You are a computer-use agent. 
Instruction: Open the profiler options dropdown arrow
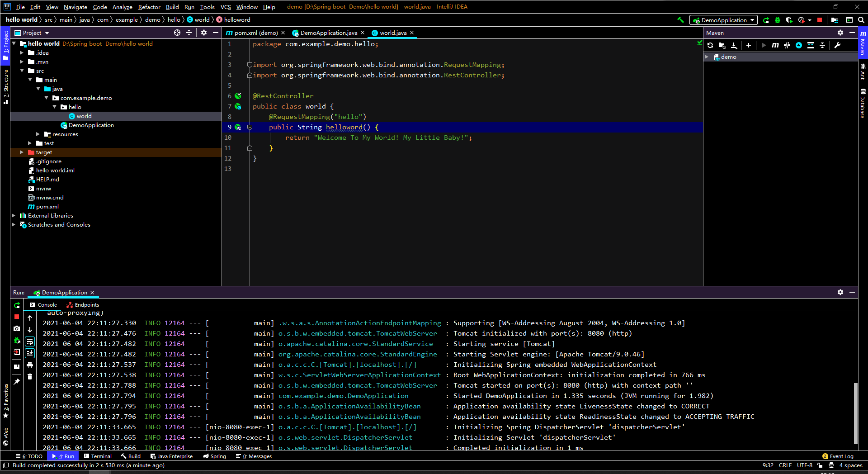click(x=809, y=20)
